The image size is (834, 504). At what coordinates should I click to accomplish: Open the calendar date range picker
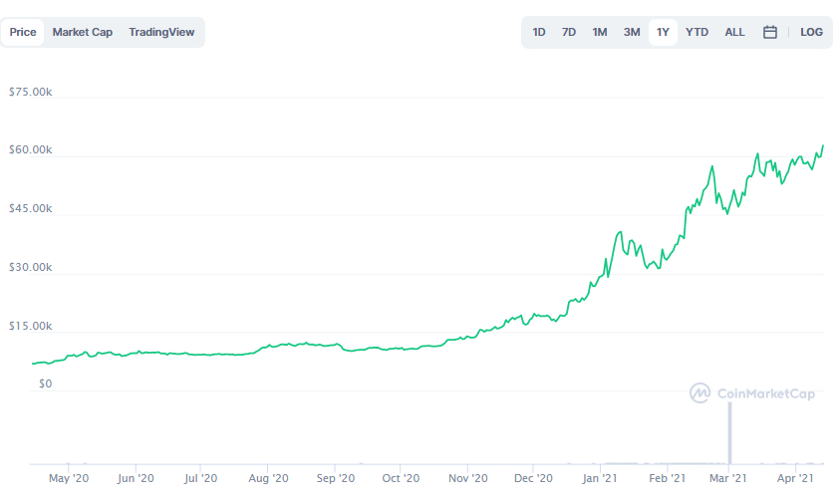coord(769,33)
